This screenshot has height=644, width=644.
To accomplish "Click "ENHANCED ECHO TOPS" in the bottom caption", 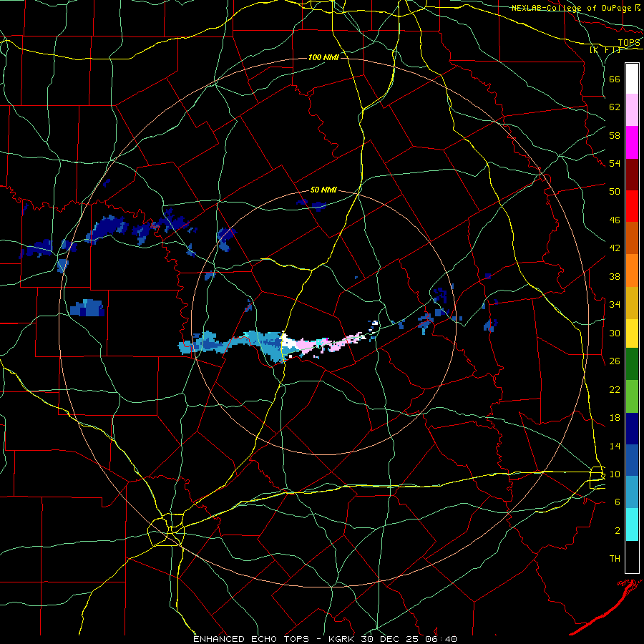I will point(251,639).
